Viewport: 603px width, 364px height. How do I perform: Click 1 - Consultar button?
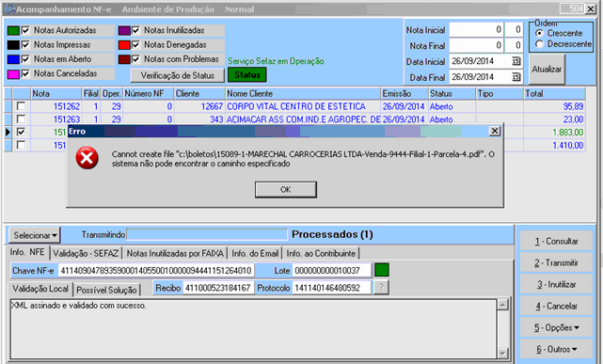coord(556,242)
